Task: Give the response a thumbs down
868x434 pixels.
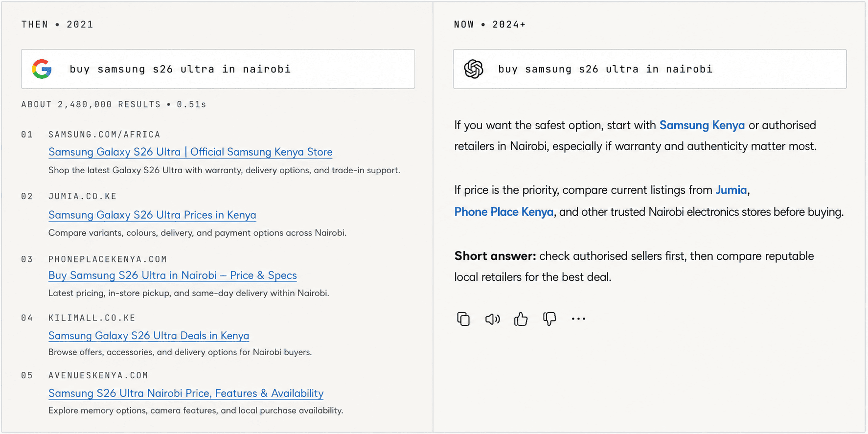Action: tap(549, 319)
